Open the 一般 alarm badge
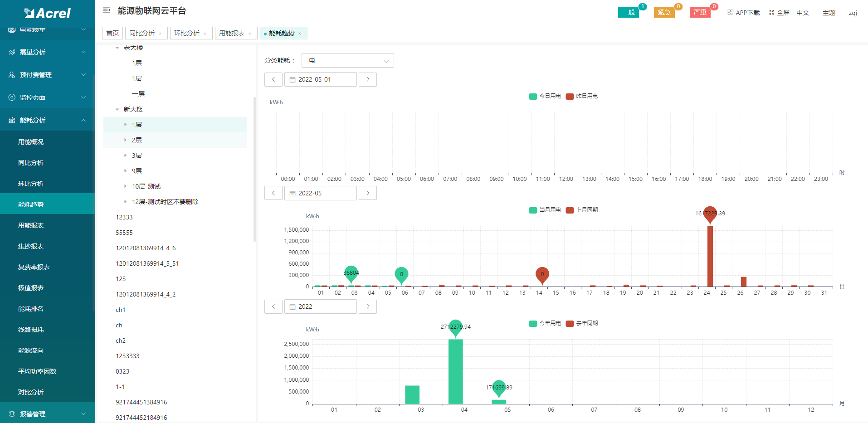This screenshot has width=868, height=423. click(x=628, y=12)
